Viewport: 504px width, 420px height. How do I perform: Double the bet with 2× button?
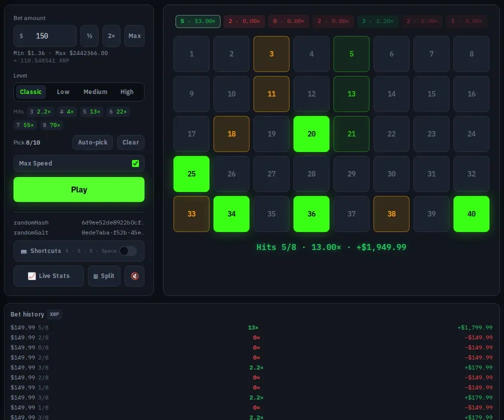(x=111, y=36)
